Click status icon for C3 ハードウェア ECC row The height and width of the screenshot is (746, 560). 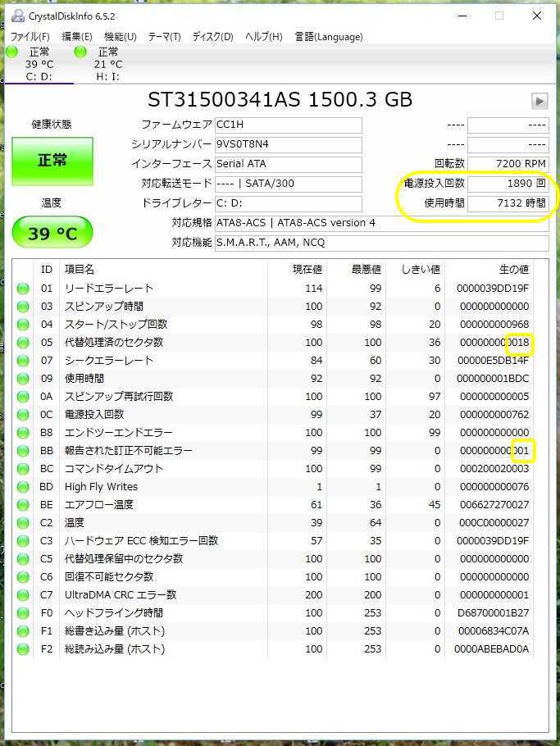point(23,541)
